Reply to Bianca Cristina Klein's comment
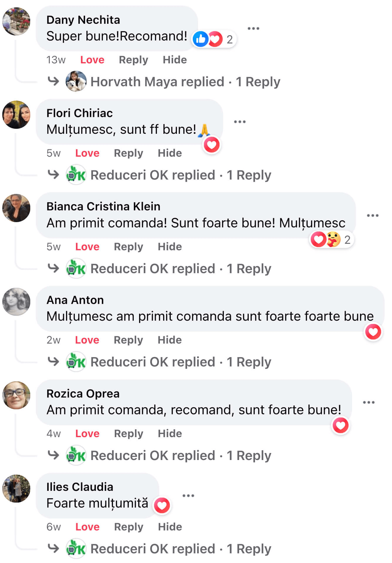Viewport: 392px width, 563px height. pyautogui.click(x=128, y=247)
